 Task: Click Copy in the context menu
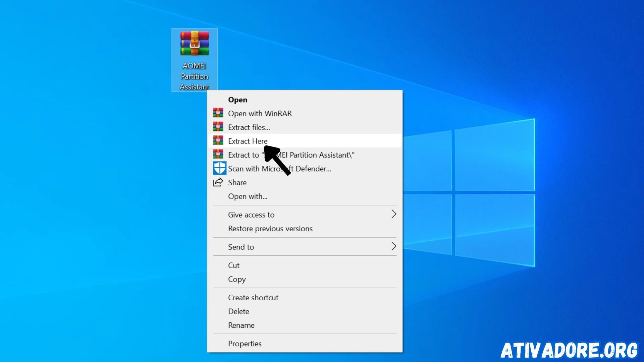236,279
